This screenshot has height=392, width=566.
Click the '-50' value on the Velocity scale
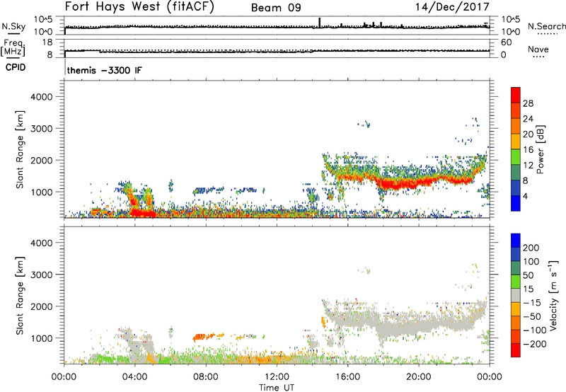tap(532, 316)
